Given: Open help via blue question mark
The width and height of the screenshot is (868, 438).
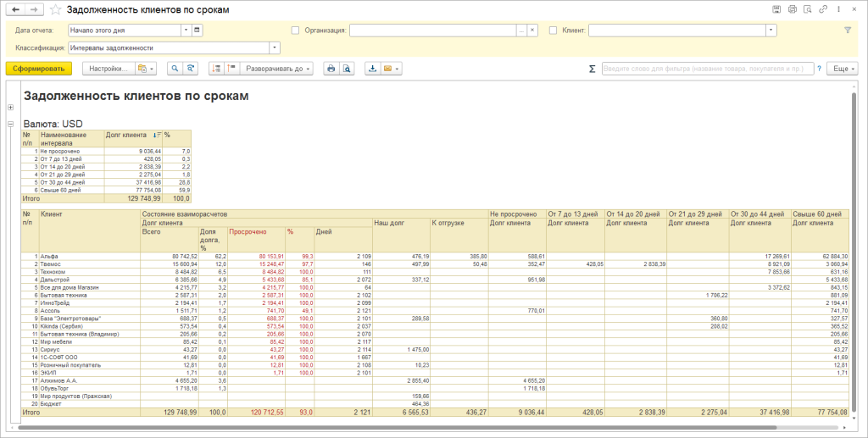Looking at the screenshot, I should (819, 69).
